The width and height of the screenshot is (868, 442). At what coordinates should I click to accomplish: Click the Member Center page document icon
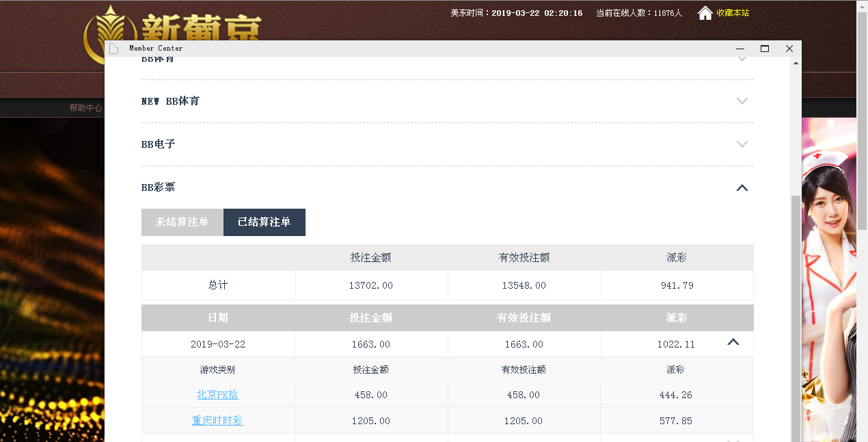point(114,49)
